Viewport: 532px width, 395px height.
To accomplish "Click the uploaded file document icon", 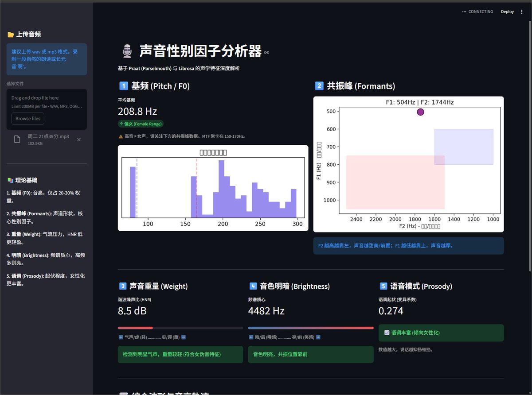I will pos(17,139).
